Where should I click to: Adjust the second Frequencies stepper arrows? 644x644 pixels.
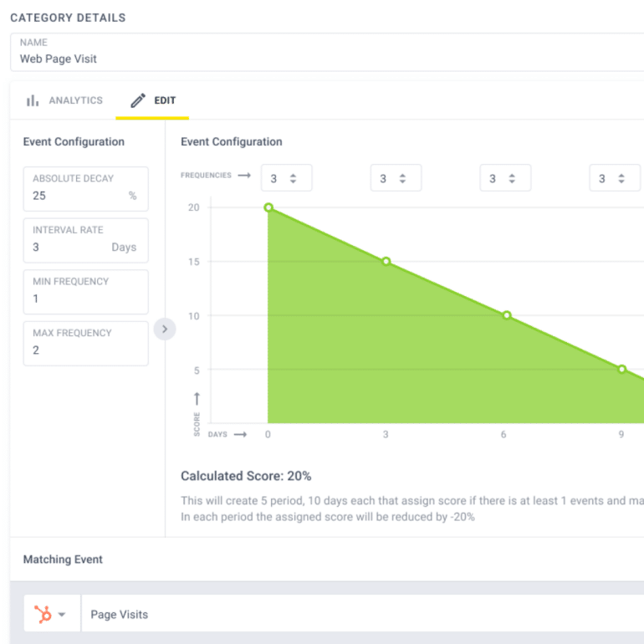click(402, 178)
